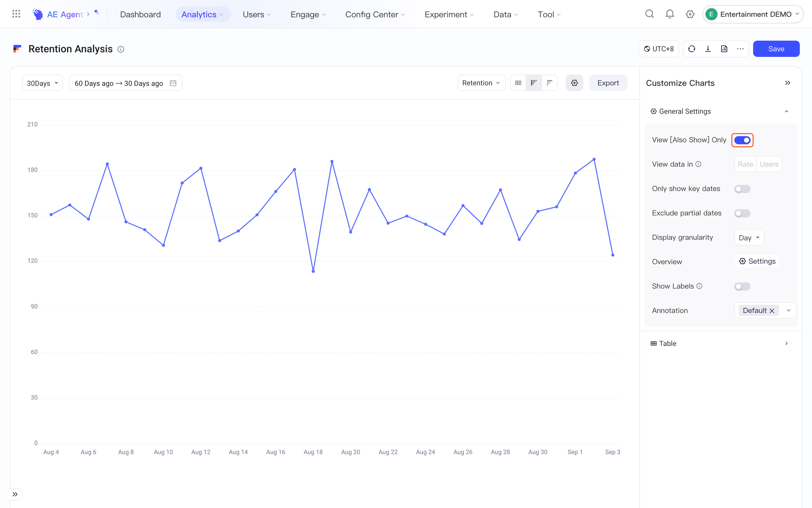Viewport: 812px width, 508px height.
Task: Click the AE Agent sparkle icon
Action: [96, 12]
